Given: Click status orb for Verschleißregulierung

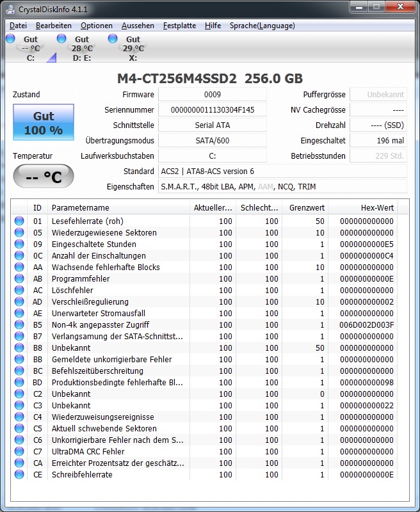Looking at the screenshot, I should 19,301.
